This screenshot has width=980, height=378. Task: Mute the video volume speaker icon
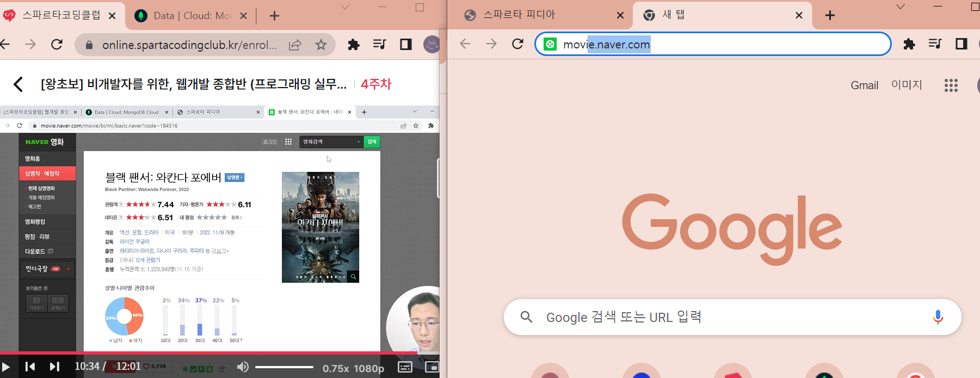(x=243, y=367)
